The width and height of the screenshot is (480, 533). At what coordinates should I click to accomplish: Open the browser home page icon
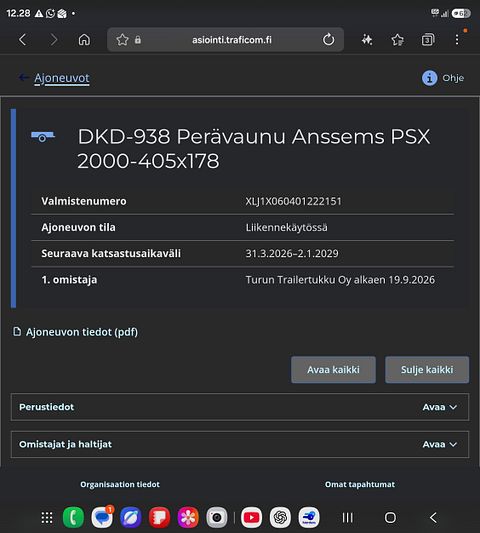[x=84, y=40]
